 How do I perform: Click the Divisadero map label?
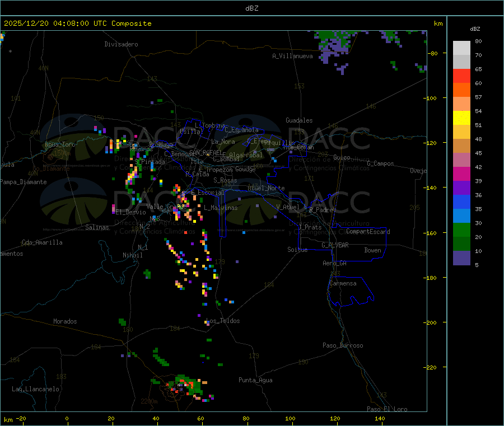point(121,44)
